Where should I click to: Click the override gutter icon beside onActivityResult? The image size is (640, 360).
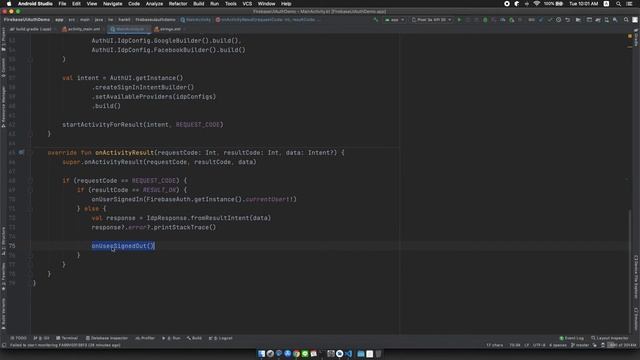click(x=21, y=152)
